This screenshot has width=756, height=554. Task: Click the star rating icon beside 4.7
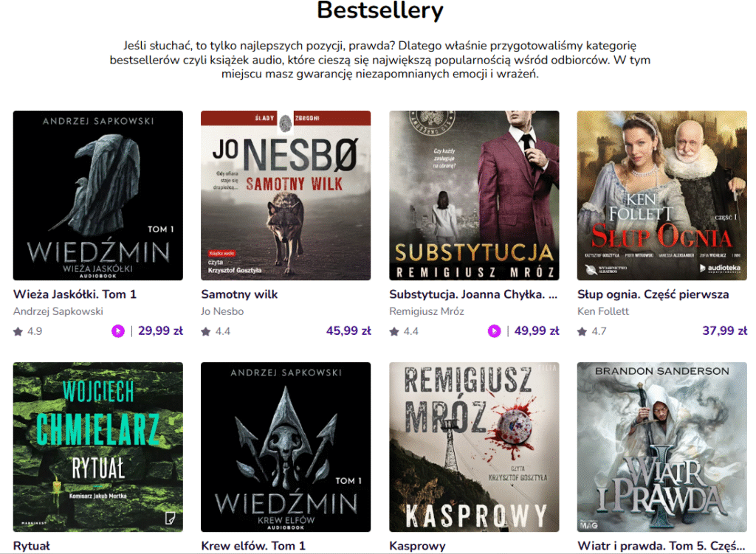(x=582, y=331)
